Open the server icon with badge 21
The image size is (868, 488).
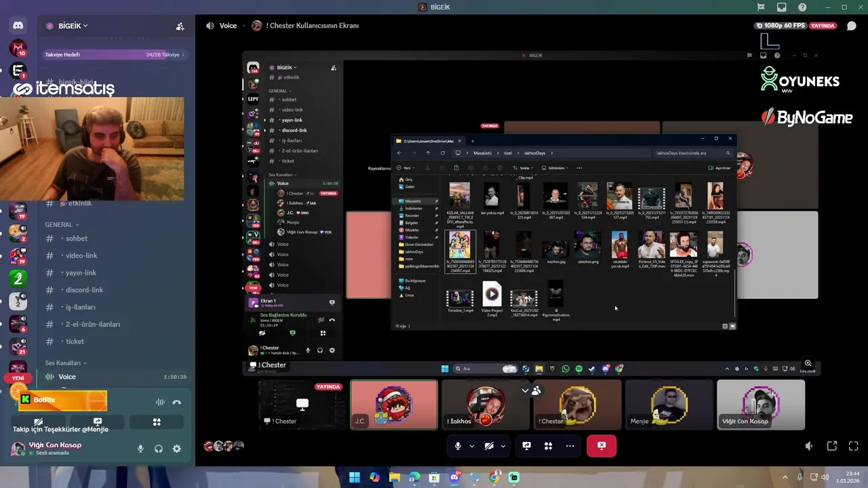(18, 347)
